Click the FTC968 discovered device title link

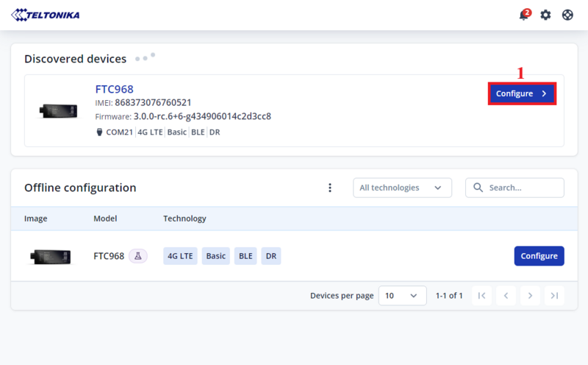click(114, 89)
